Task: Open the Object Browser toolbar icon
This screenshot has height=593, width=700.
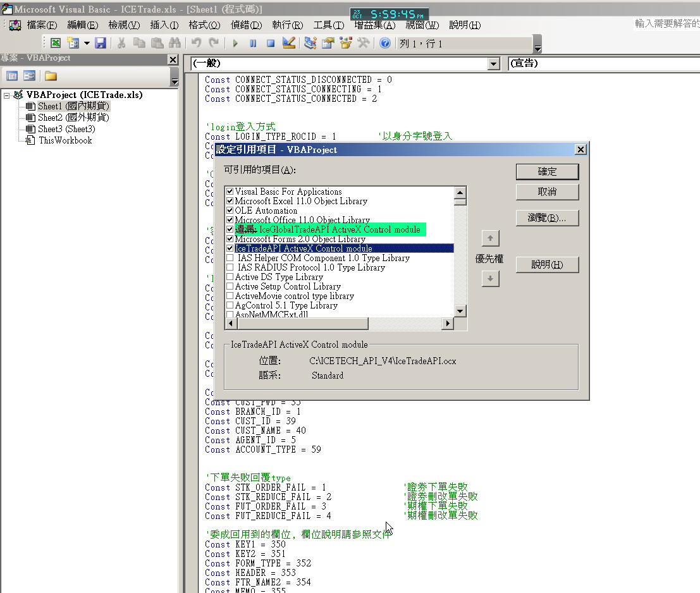Action: pos(346,43)
